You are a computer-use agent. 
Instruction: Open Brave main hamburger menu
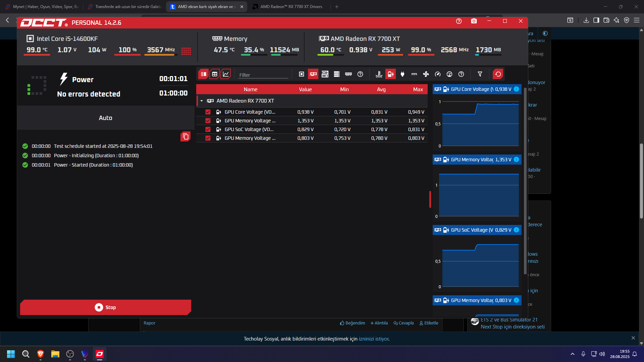(x=637, y=20)
